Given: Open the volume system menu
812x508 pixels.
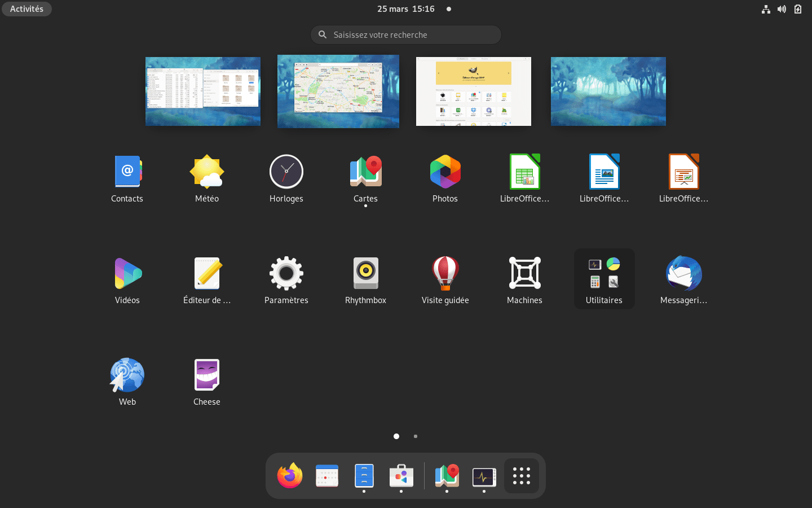Looking at the screenshot, I should pos(782,9).
